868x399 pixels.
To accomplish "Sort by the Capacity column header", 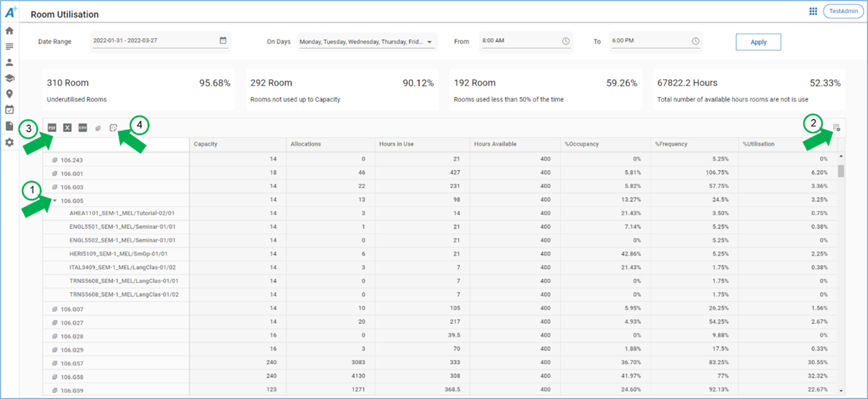I will (238, 144).
